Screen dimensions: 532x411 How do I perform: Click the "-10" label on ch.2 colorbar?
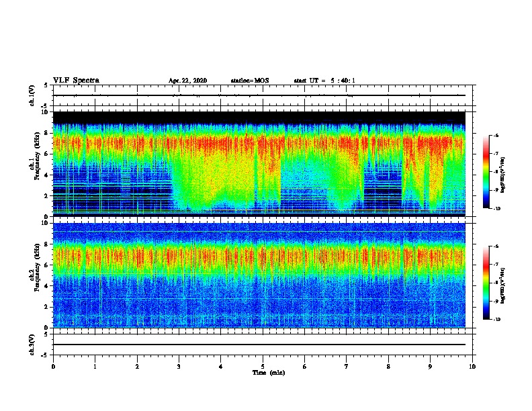496,320
